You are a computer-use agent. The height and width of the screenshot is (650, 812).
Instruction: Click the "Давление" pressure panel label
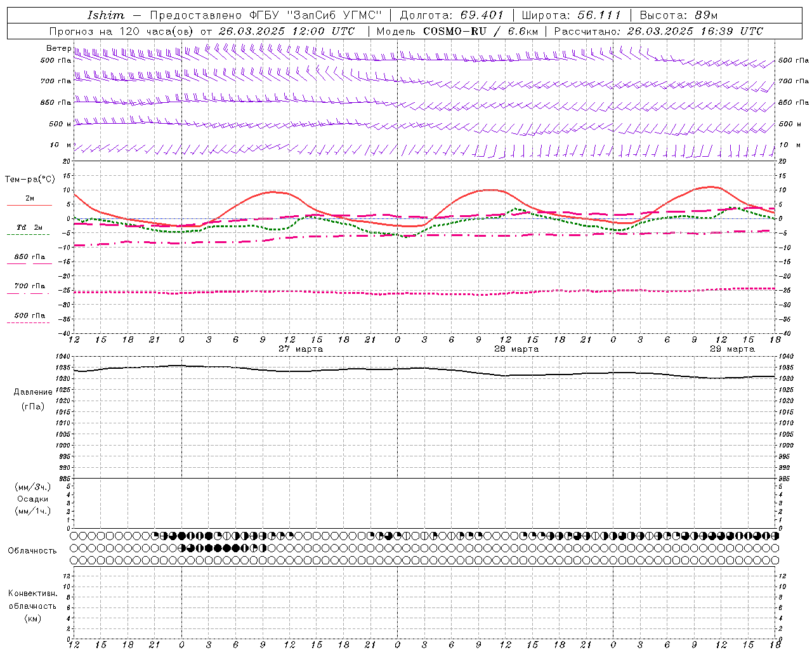pyautogui.click(x=33, y=392)
